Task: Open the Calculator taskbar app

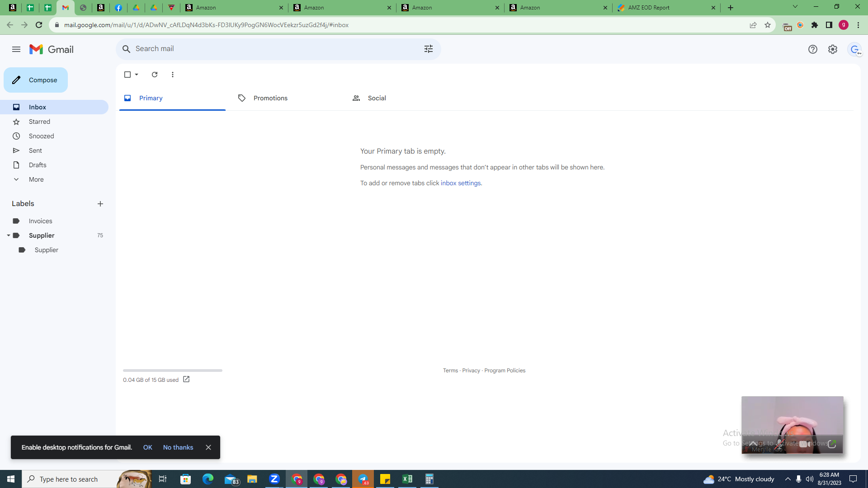Action: [x=429, y=479]
